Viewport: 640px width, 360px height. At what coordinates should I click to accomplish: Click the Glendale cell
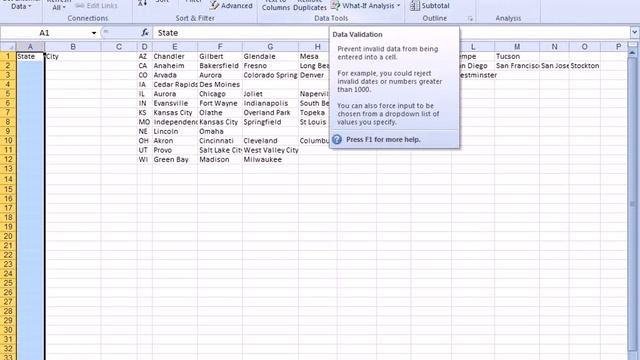coord(270,56)
